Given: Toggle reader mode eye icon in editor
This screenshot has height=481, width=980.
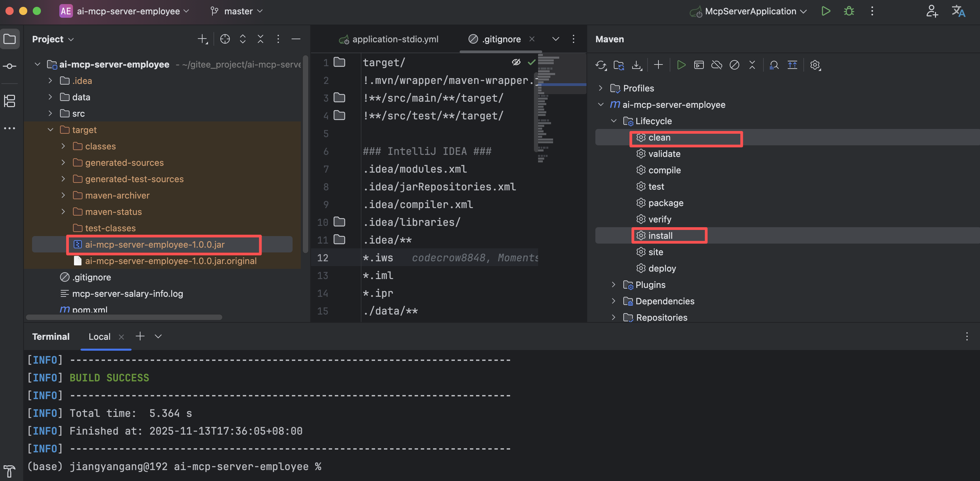Looking at the screenshot, I should [516, 62].
